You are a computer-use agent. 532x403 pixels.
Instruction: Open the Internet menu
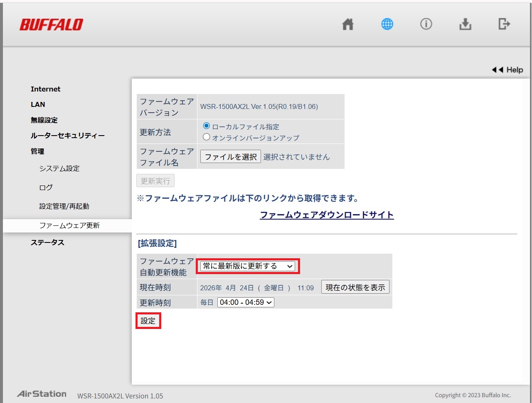pos(45,89)
